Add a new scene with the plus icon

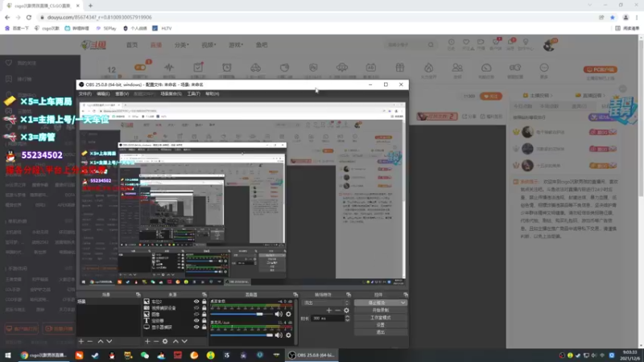point(81,341)
